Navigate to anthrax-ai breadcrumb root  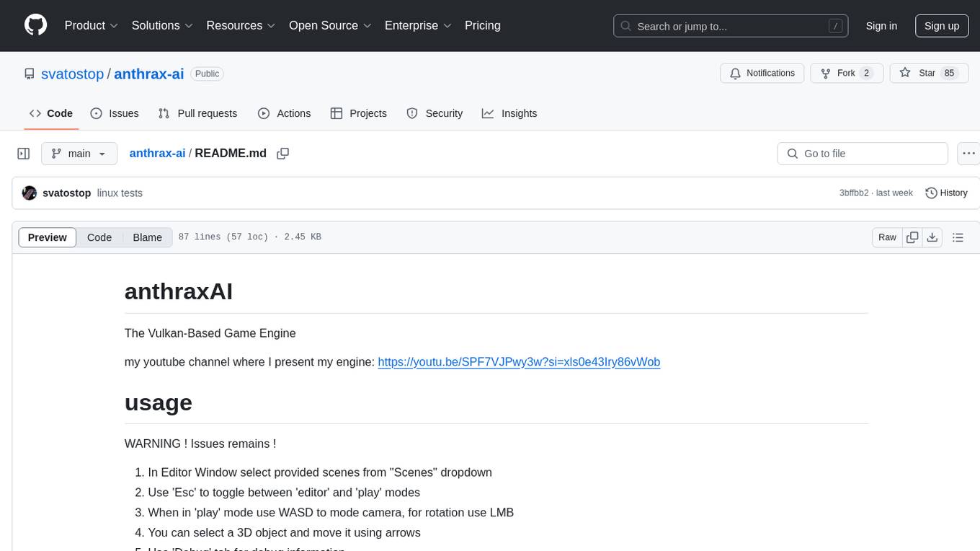pyautogui.click(x=157, y=153)
